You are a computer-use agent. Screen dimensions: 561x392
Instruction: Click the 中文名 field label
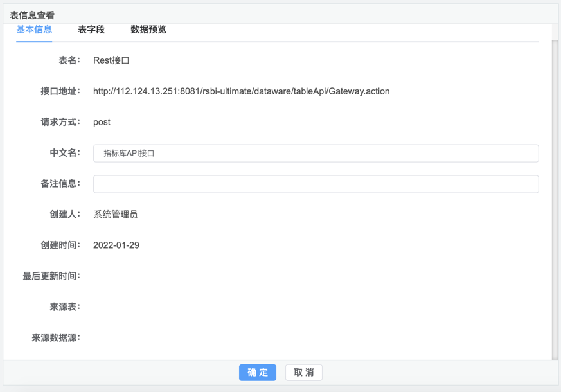coord(65,153)
